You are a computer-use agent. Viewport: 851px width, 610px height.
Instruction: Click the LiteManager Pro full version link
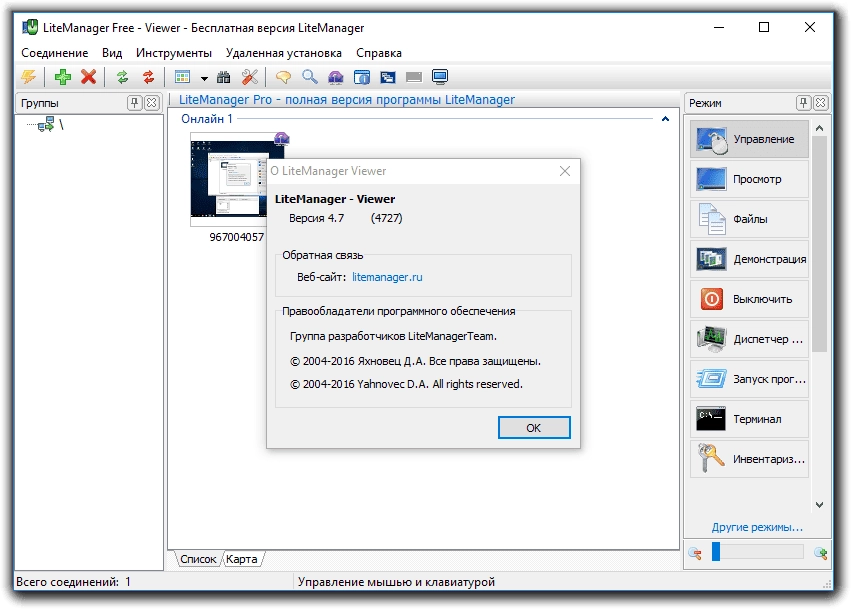[x=347, y=100]
